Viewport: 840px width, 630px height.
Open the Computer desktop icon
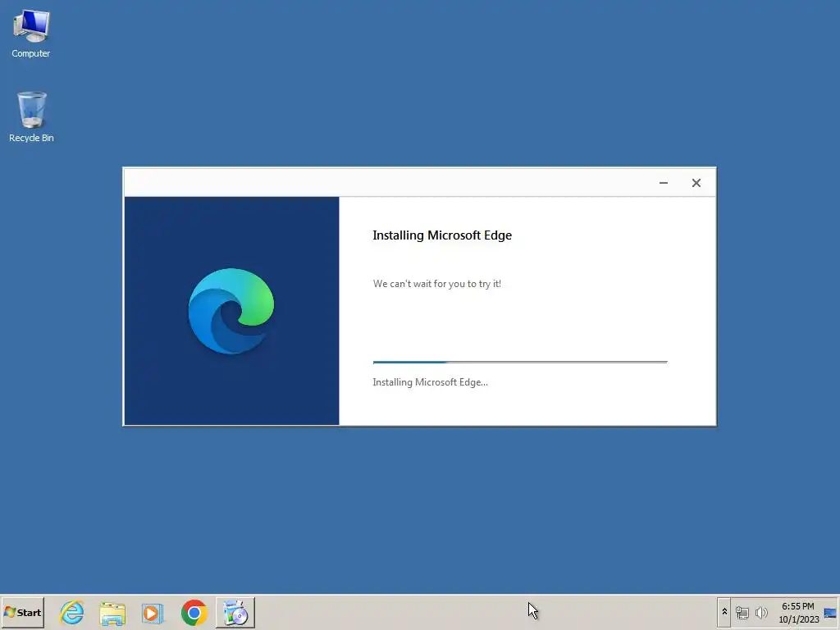tap(31, 33)
